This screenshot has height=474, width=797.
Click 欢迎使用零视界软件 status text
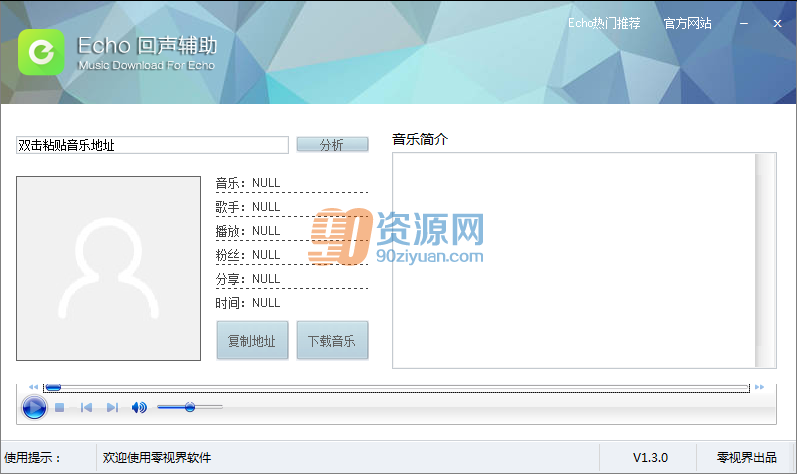(157, 458)
